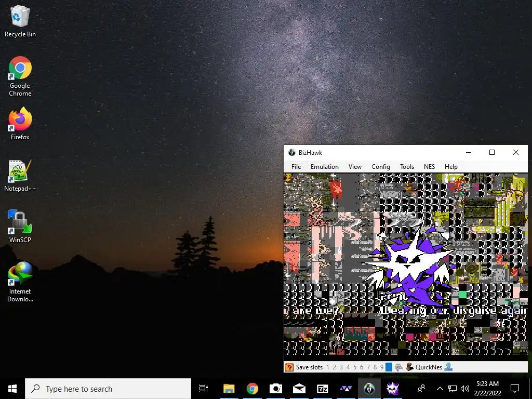Viewport: 532px width, 399px height.
Task: Click the rooster core icon beside QuickNes
Action: click(x=410, y=367)
